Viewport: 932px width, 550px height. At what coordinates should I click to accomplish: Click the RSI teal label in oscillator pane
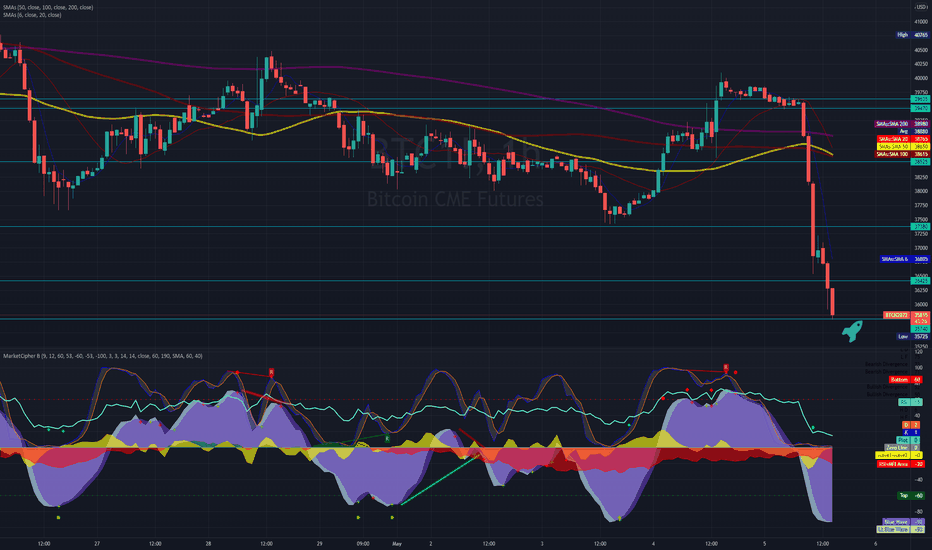[909, 403]
